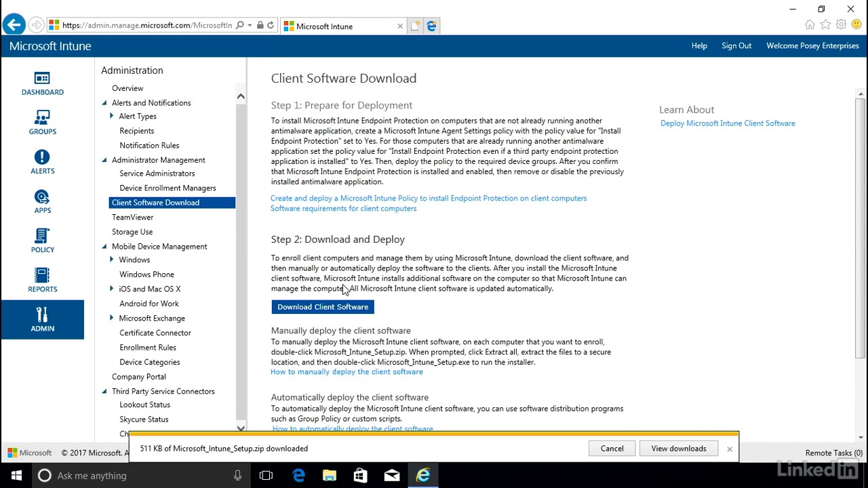Expand the iOS and Mac OS X node
868x488 pixels.
pos(112,289)
